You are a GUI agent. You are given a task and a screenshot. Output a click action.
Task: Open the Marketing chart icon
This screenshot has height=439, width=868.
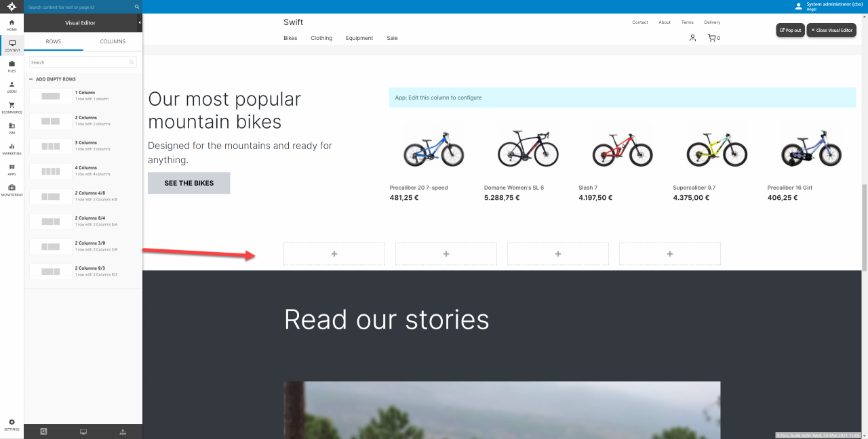(12, 148)
